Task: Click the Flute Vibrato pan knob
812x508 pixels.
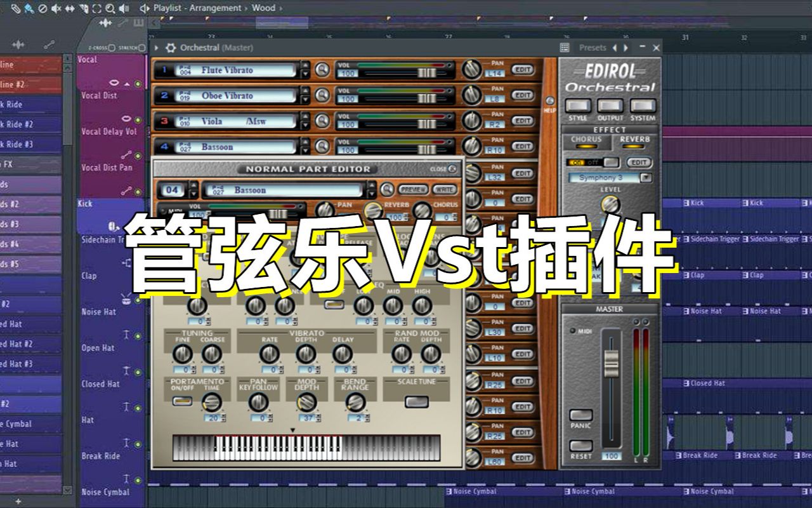Action: pos(471,70)
